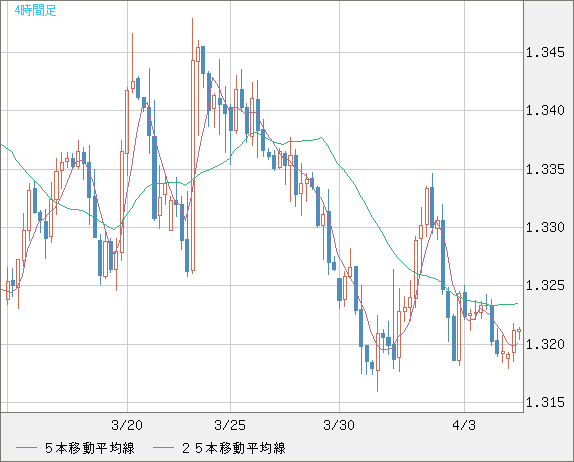Click the 1.330 price axis label

[x=545, y=227]
